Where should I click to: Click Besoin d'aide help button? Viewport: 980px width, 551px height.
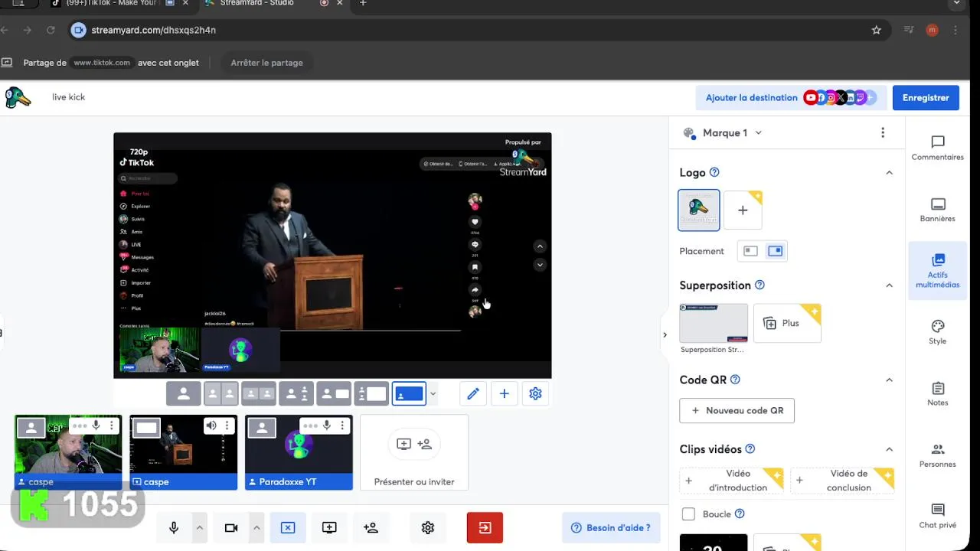(x=611, y=528)
